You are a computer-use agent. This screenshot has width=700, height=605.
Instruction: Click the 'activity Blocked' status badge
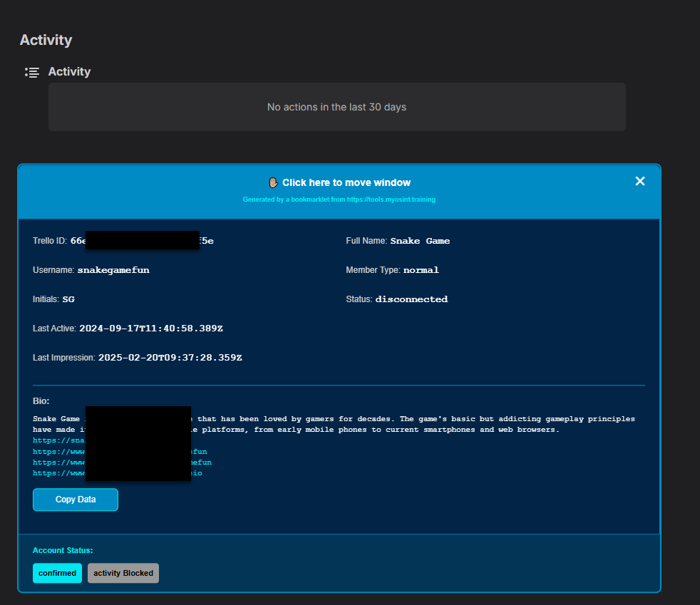pyautogui.click(x=123, y=573)
